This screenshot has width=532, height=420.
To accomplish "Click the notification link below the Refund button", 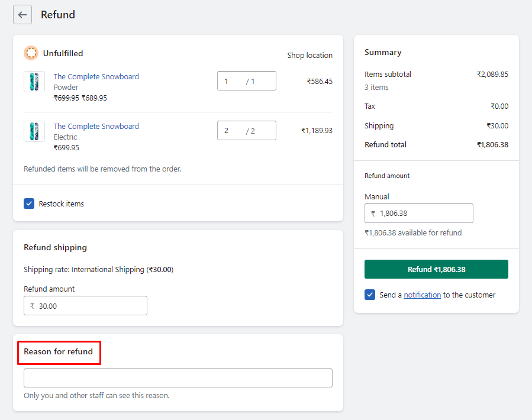I will [421, 295].
